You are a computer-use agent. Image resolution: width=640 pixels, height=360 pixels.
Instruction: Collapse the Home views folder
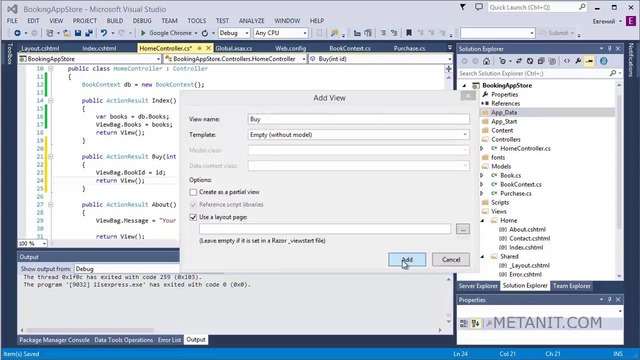pos(482,220)
